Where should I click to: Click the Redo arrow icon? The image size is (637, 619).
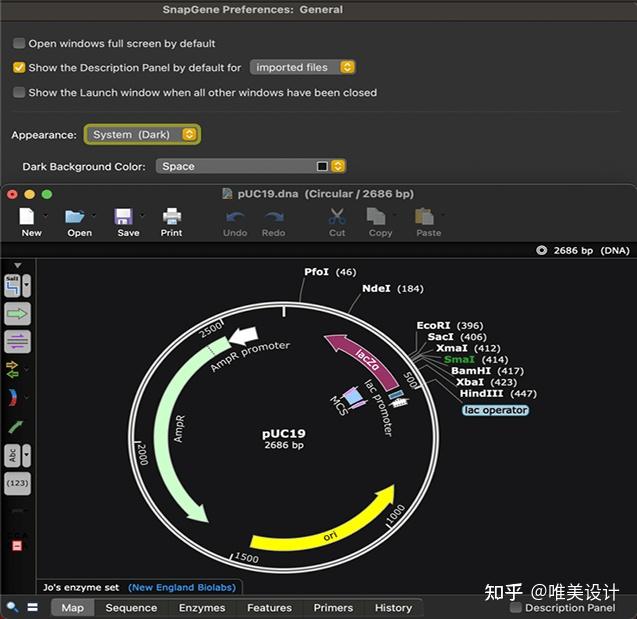[x=274, y=217]
